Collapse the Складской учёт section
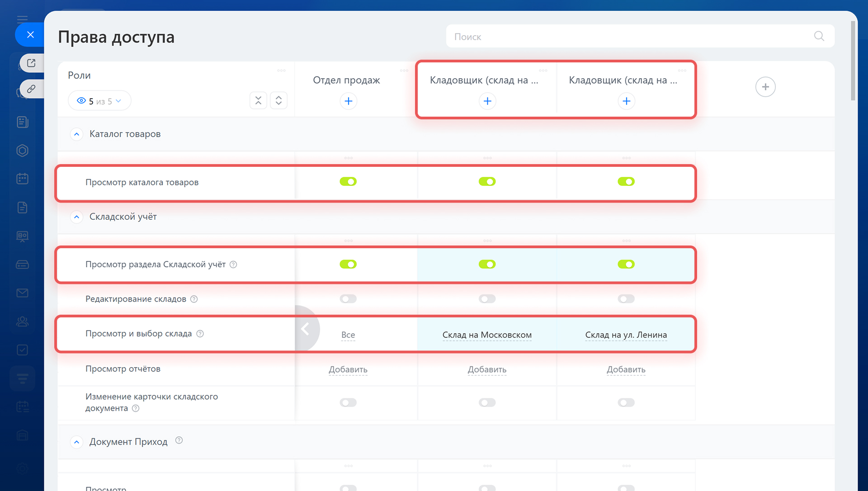Image resolution: width=868 pixels, height=491 pixels. 77,217
